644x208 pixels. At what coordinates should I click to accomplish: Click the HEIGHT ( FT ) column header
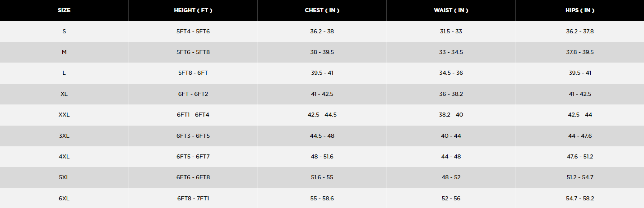[193, 10]
